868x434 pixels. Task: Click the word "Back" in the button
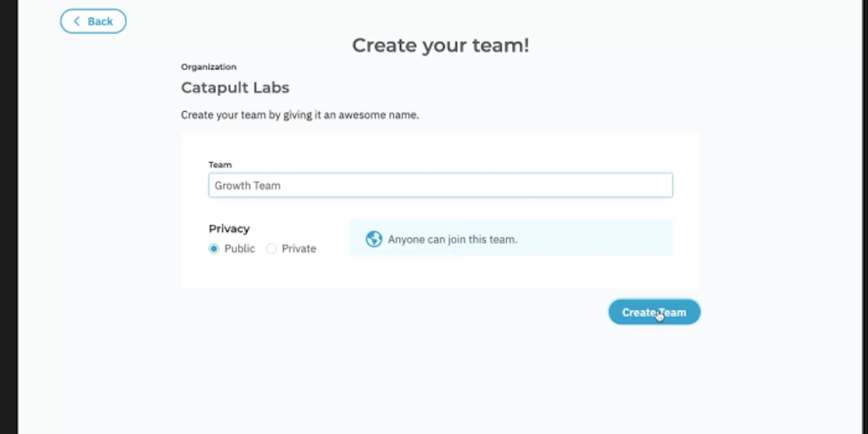(100, 21)
